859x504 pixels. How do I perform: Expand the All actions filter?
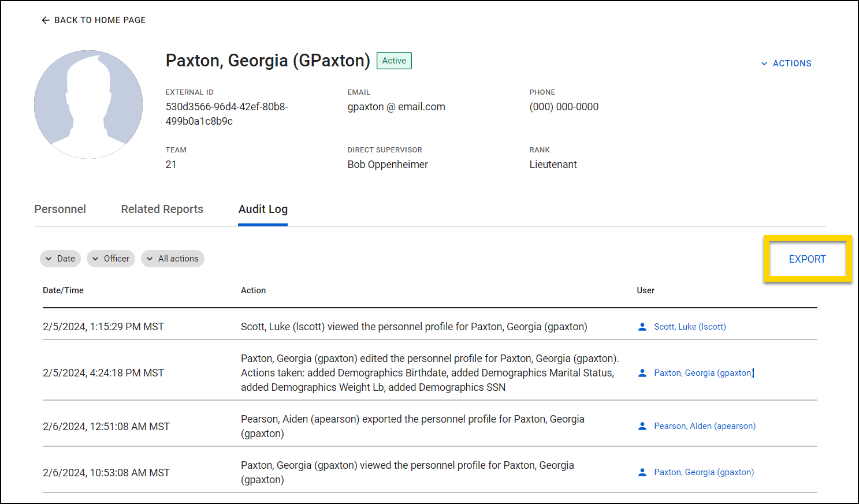pos(172,259)
